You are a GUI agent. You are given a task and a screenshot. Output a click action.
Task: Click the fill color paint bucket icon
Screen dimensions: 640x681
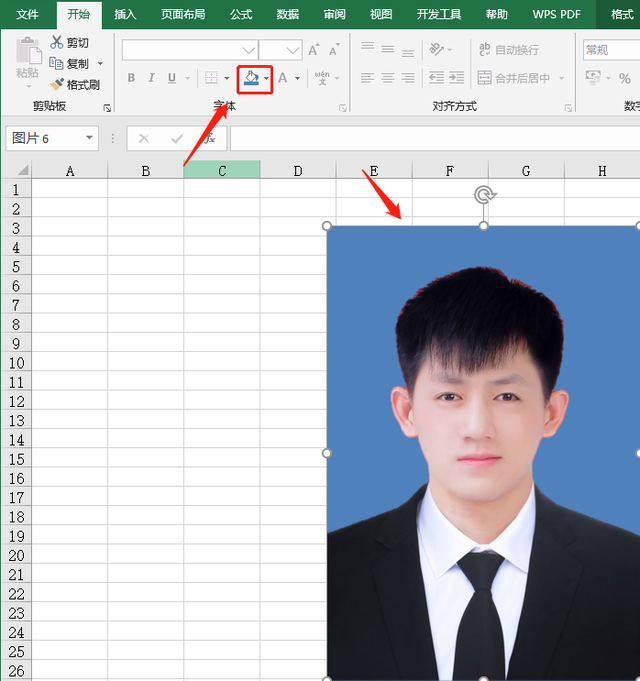pos(251,78)
